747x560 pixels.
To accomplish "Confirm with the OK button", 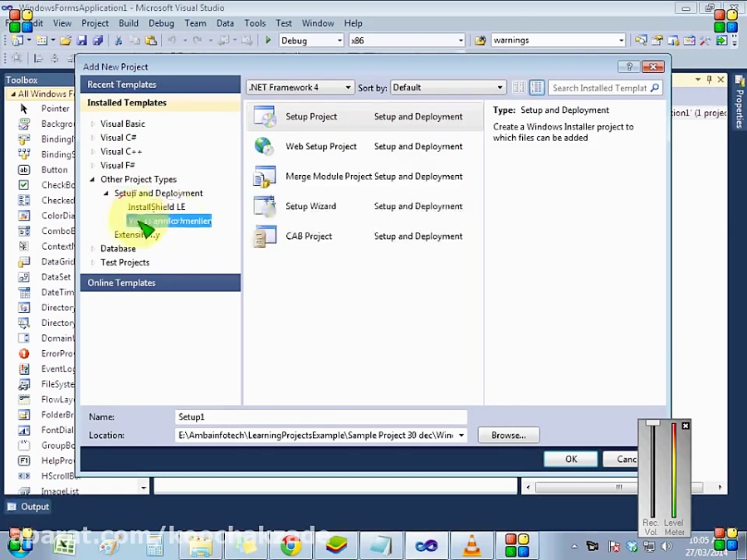I will 570,459.
